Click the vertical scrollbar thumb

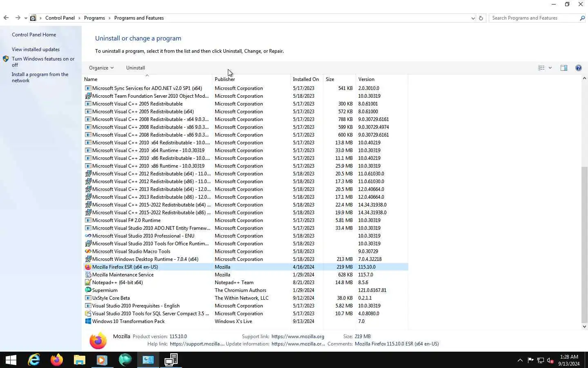coord(584,244)
